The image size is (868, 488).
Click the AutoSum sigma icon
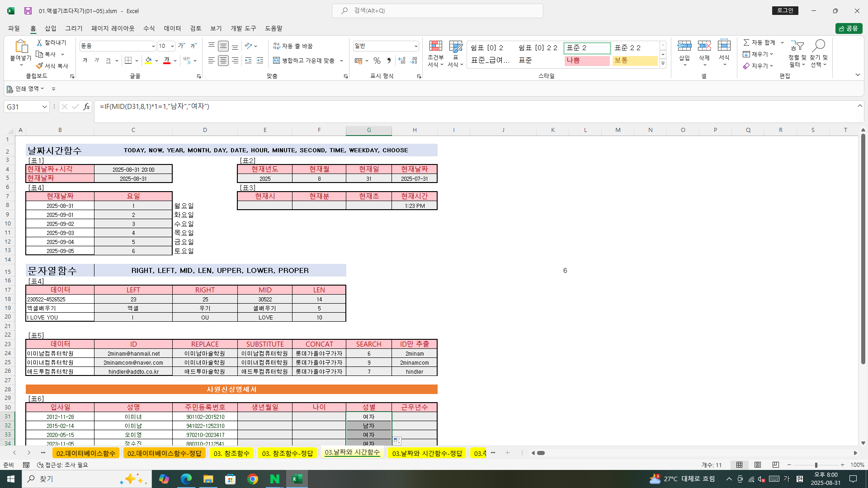point(746,42)
